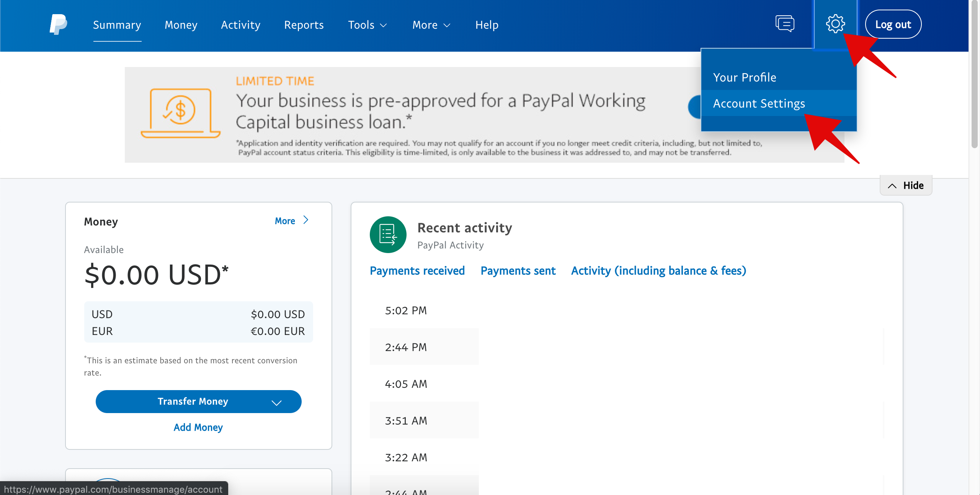Click the Working Capital loan banner headline
This screenshot has height=495, width=980.
click(x=440, y=111)
